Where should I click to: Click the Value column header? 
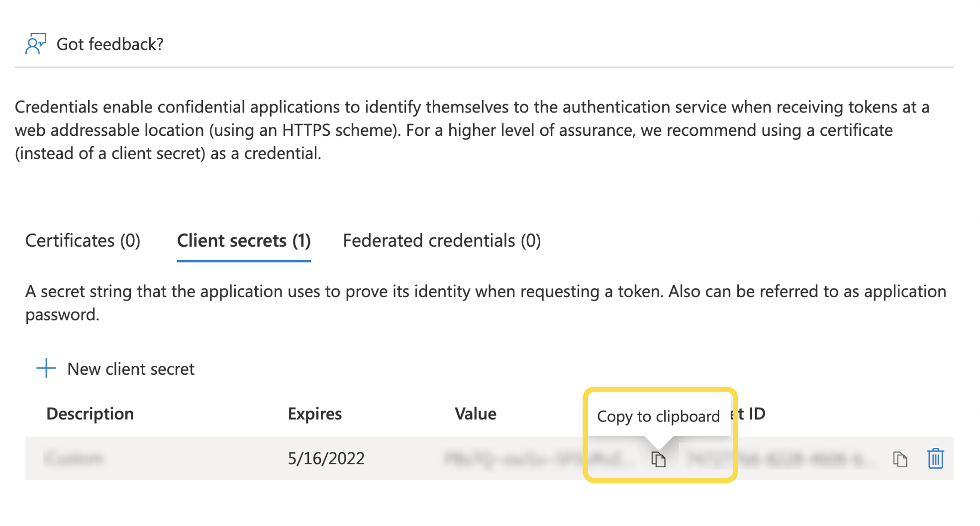click(475, 414)
